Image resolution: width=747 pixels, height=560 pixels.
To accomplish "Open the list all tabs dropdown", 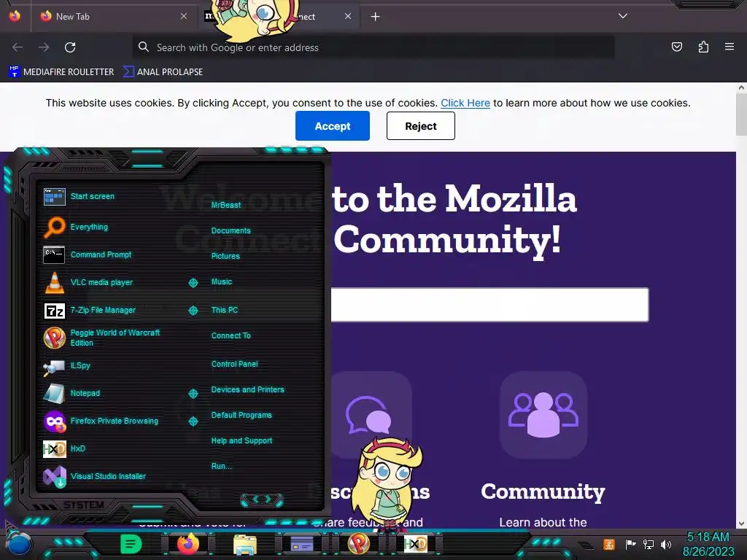I will click(x=623, y=16).
